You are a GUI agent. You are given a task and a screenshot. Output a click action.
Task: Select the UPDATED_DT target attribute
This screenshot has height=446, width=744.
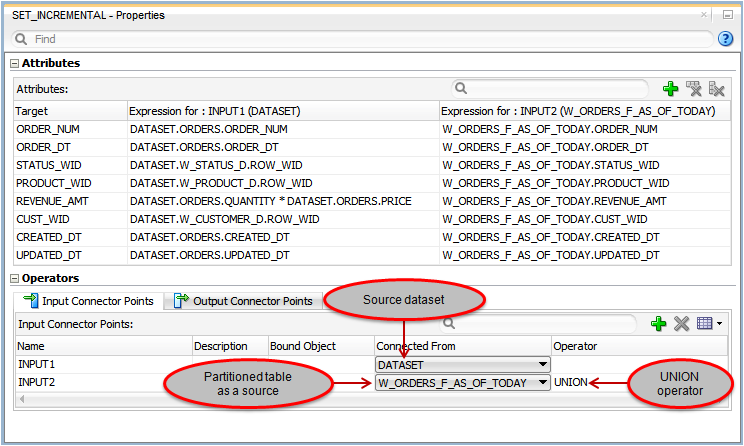(49, 255)
